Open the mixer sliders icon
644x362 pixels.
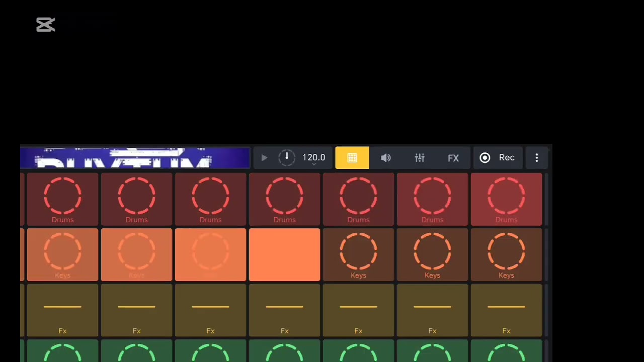[420, 158]
